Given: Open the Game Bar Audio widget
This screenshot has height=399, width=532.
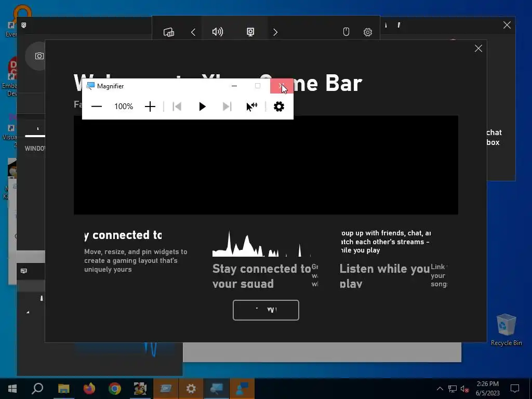Looking at the screenshot, I should (218, 32).
